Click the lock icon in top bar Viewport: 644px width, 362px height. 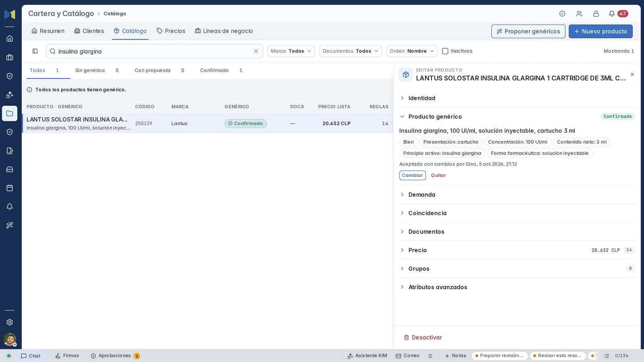pos(596,14)
